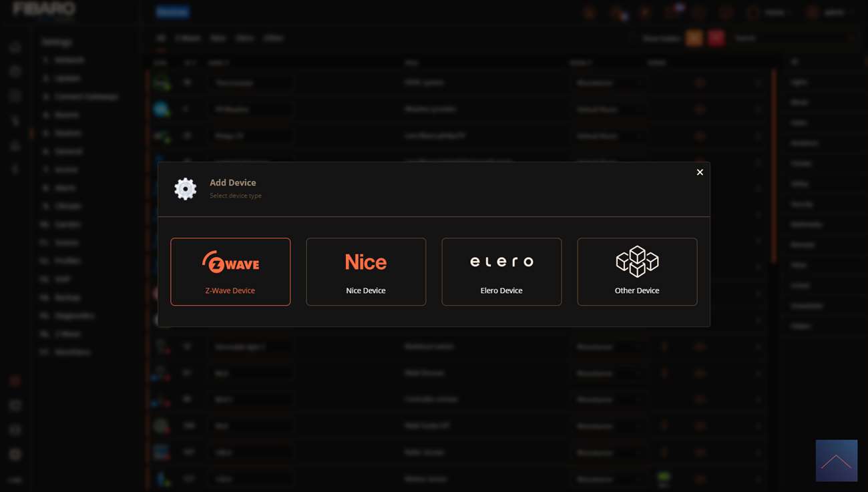Open Backup in the Settings list
Viewport: 868px width, 492px height.
click(x=67, y=297)
